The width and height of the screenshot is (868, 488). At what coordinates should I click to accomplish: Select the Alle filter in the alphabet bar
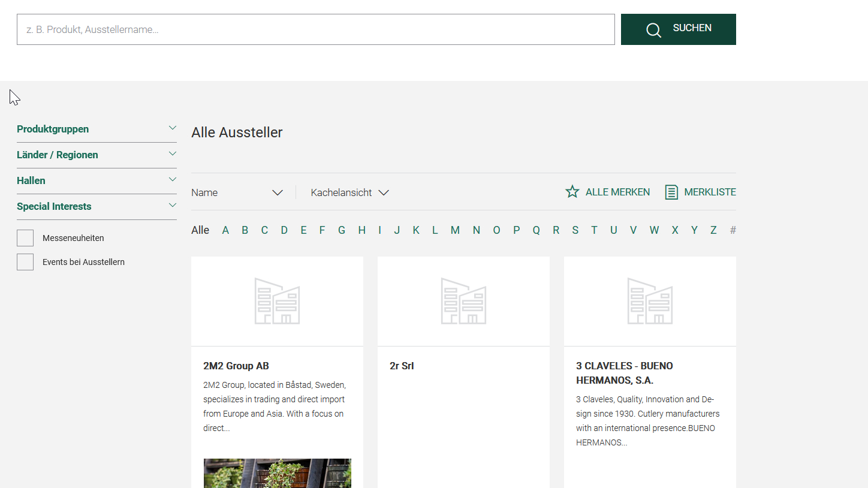(x=200, y=230)
